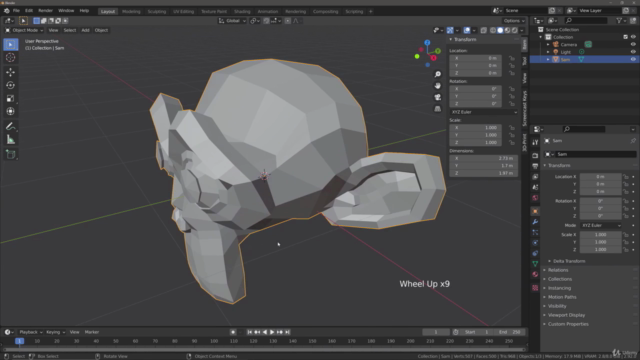Expand the Camera item in outliner
The image size is (640, 360).
pyautogui.click(x=548, y=44)
